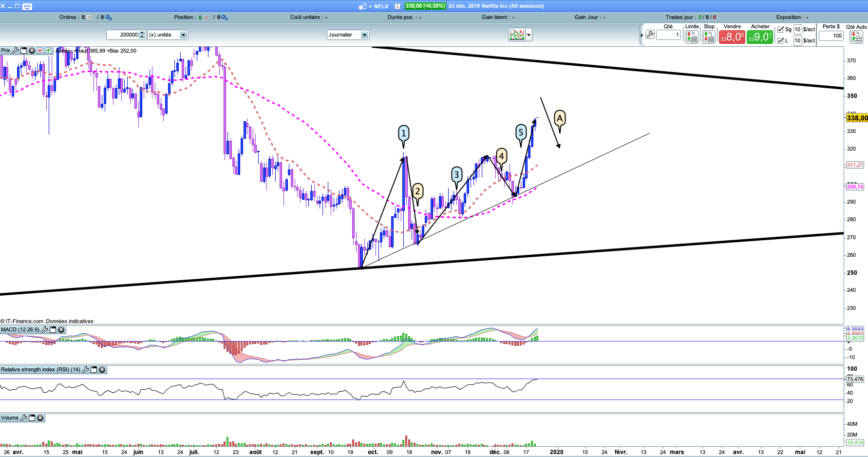Click the Sg value field showing 10
This screenshot has height=457, width=868.
[x=797, y=29]
